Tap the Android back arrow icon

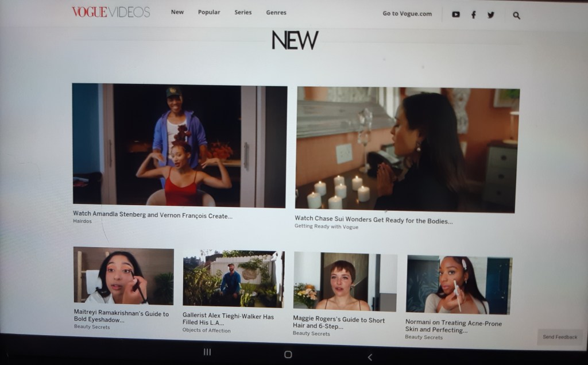pyautogui.click(x=370, y=356)
